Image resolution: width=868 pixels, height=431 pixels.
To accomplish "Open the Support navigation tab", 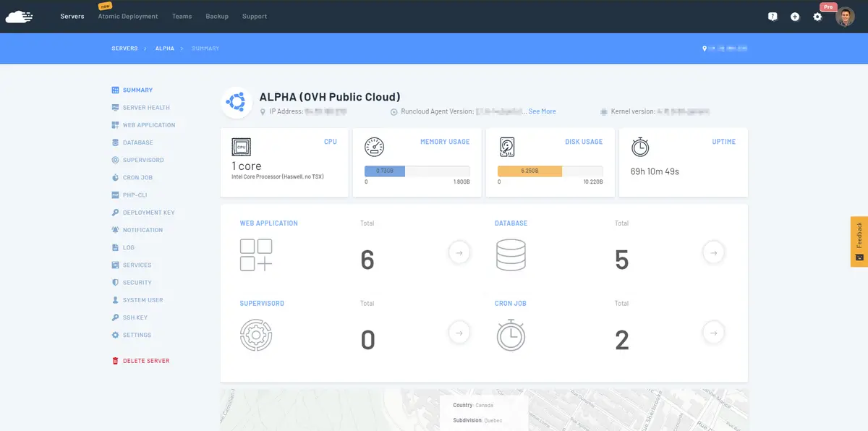I will tap(255, 17).
